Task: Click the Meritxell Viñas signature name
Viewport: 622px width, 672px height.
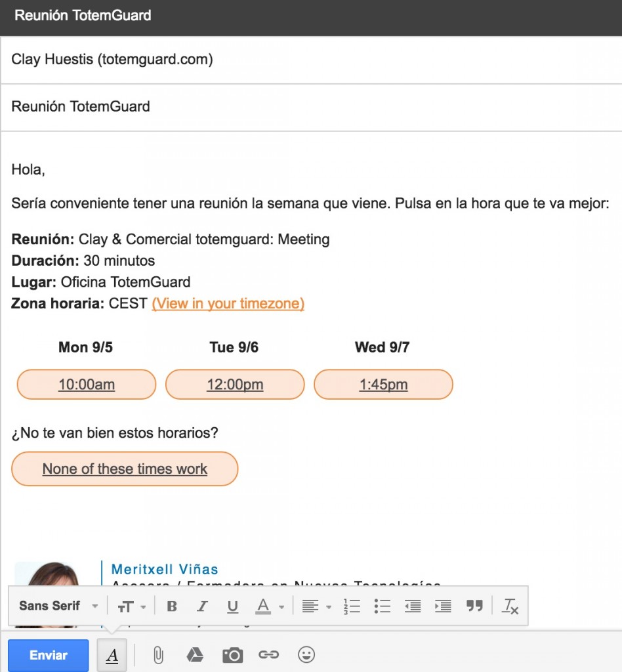Action: [165, 569]
